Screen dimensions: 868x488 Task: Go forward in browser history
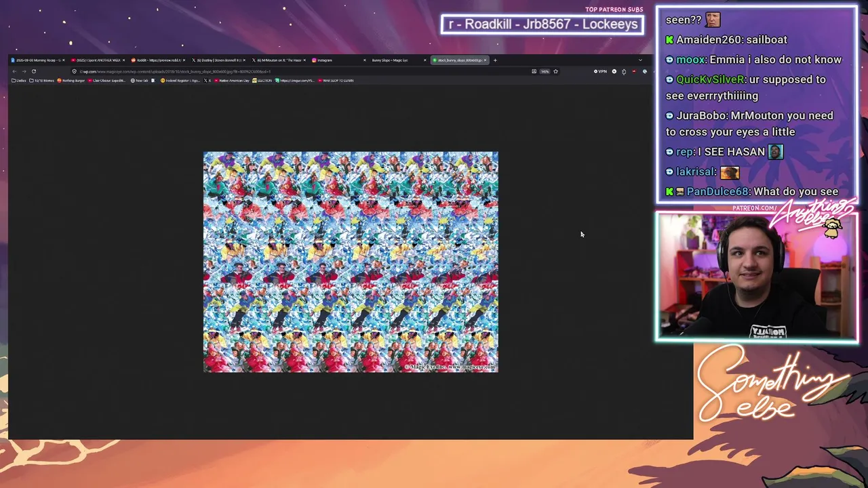[x=24, y=71]
